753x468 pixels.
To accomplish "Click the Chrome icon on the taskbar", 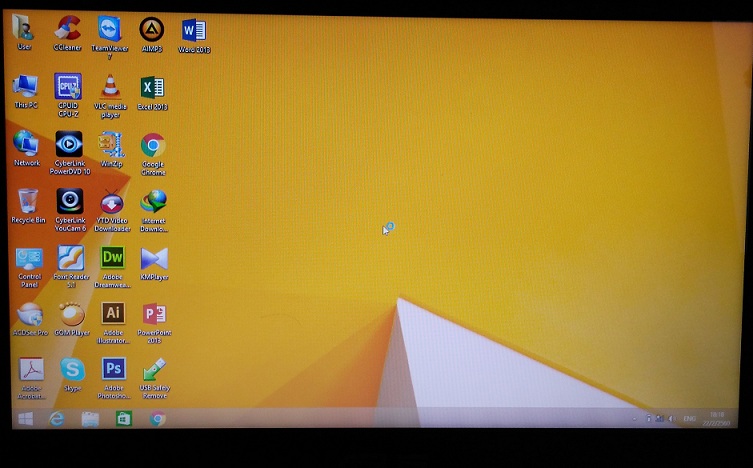I will [x=158, y=419].
